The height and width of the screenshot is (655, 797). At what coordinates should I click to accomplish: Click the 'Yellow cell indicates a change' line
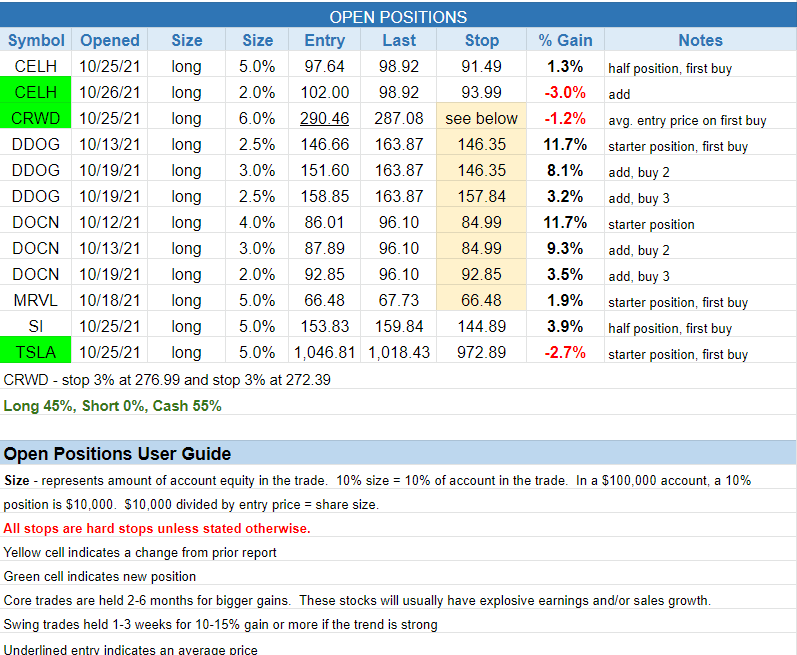[x=140, y=552]
